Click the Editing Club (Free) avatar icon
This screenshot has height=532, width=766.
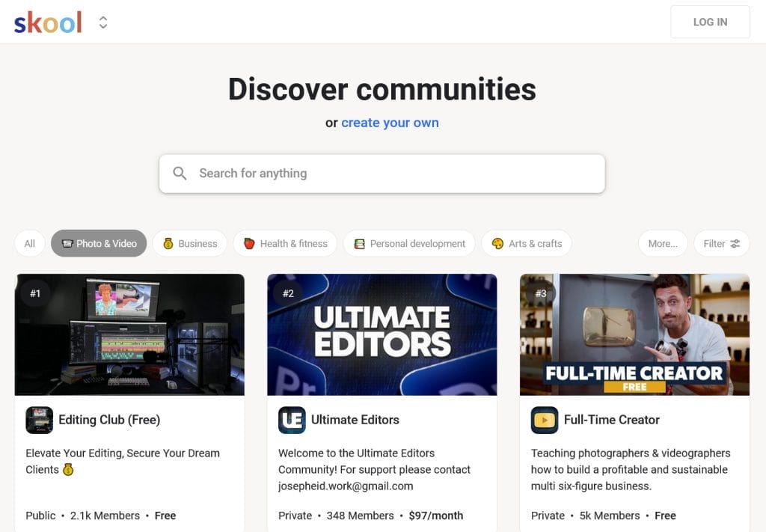point(39,420)
